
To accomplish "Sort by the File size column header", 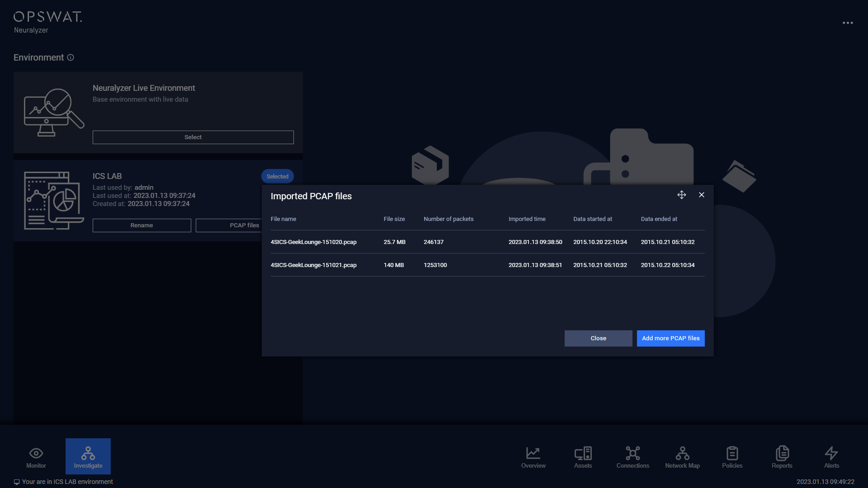I will (x=394, y=219).
